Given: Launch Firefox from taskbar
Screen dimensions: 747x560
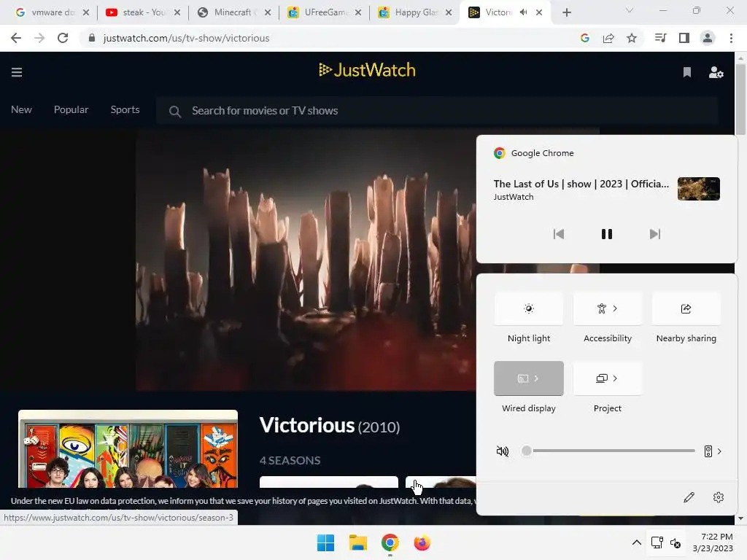Looking at the screenshot, I should (x=422, y=542).
